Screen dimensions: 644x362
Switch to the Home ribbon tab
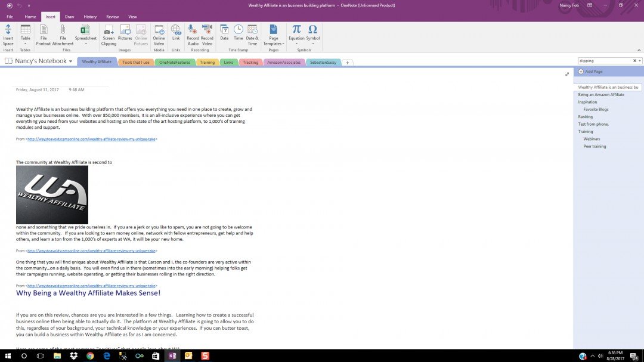coord(30,17)
